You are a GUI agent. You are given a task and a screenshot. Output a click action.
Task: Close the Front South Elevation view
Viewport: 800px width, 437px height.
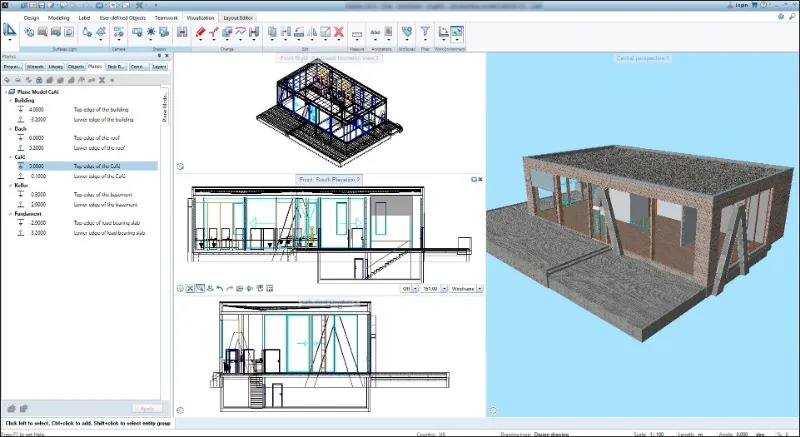tap(480, 179)
